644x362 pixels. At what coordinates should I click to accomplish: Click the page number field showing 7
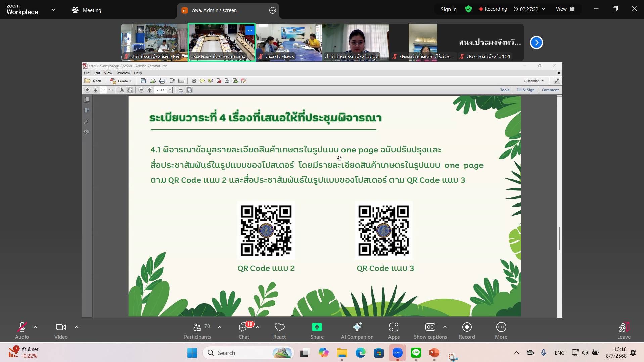tap(104, 90)
